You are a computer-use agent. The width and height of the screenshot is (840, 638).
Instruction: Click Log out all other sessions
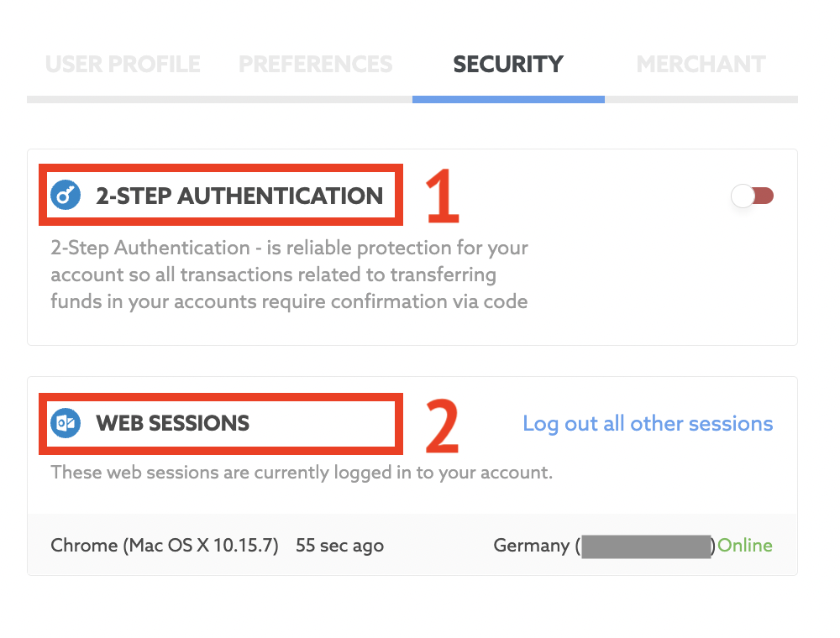tap(648, 423)
